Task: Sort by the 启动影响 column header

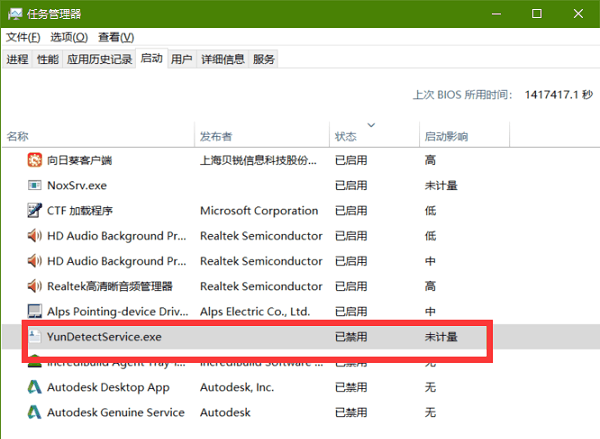Action: pos(465,136)
